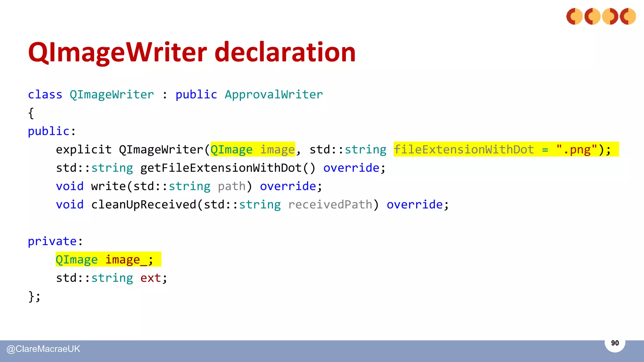Click the 'public:' access specifier line
Image resolution: width=644 pixels, height=362 pixels.
[x=52, y=131]
